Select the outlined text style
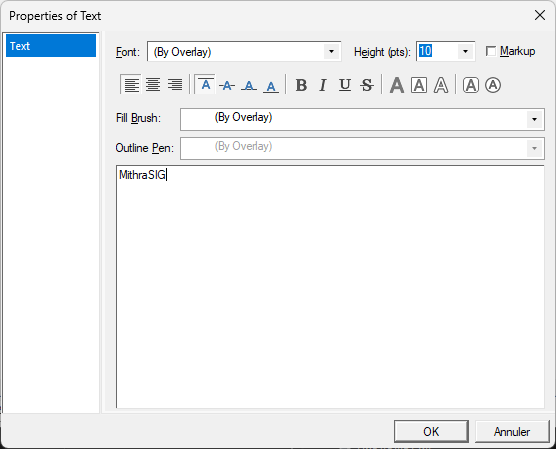The image size is (556, 449). pos(441,85)
